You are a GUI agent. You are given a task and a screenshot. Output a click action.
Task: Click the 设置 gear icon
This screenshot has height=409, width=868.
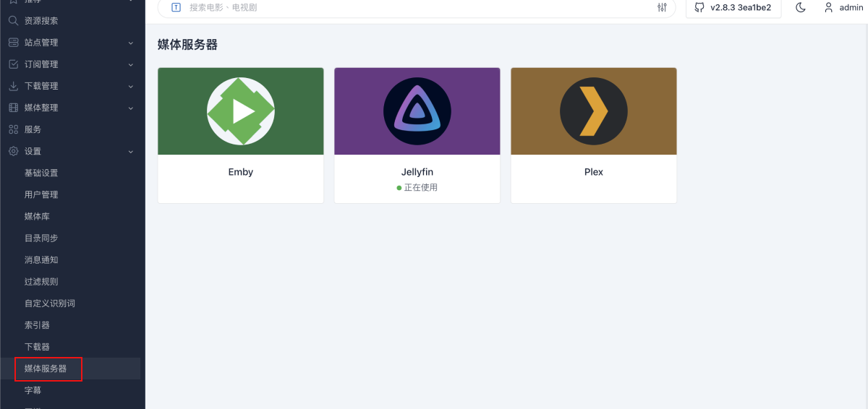click(x=13, y=151)
